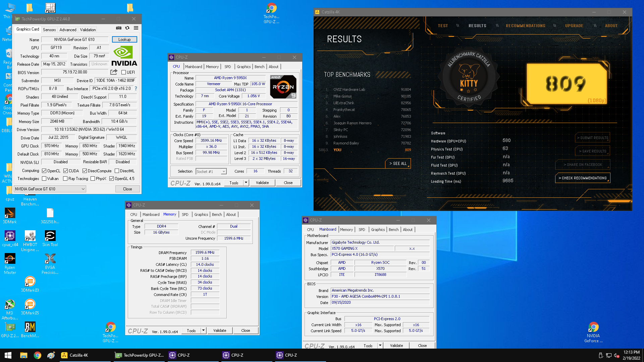644x362 pixels.
Task: Open EVGA Precision desktop icon
Action: pyautogui.click(x=50, y=263)
